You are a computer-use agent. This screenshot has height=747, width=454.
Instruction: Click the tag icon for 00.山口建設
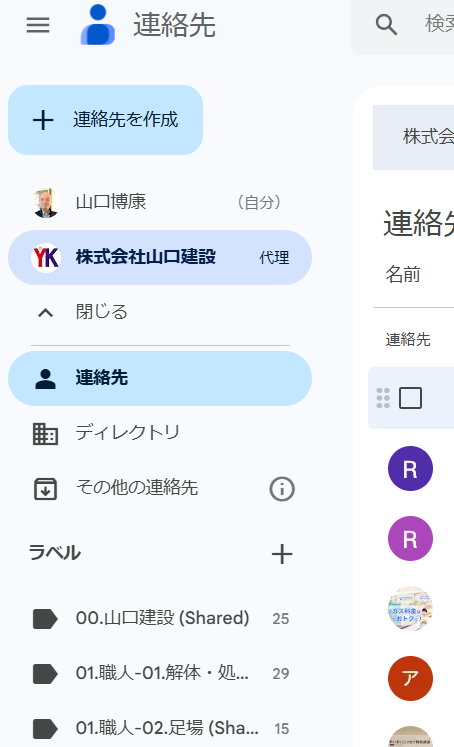click(x=45, y=619)
